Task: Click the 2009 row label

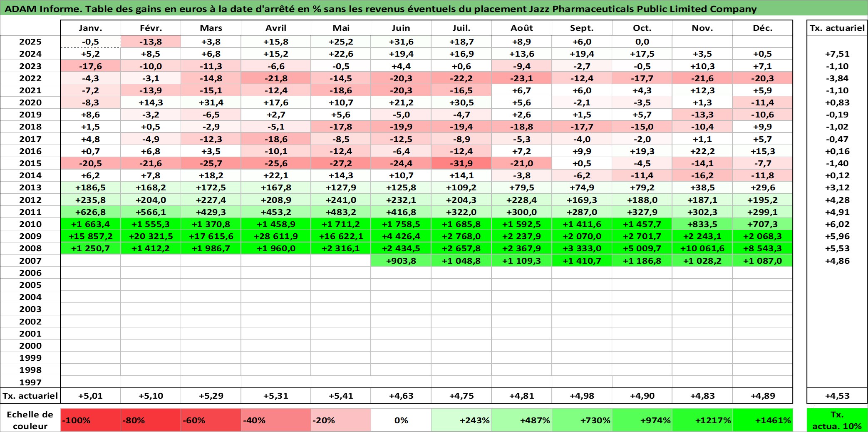Action: pyautogui.click(x=30, y=236)
